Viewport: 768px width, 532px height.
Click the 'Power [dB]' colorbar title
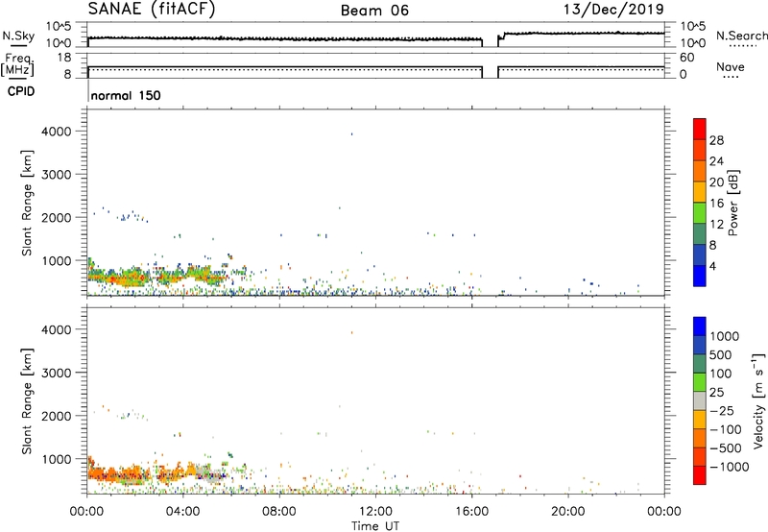pos(732,203)
